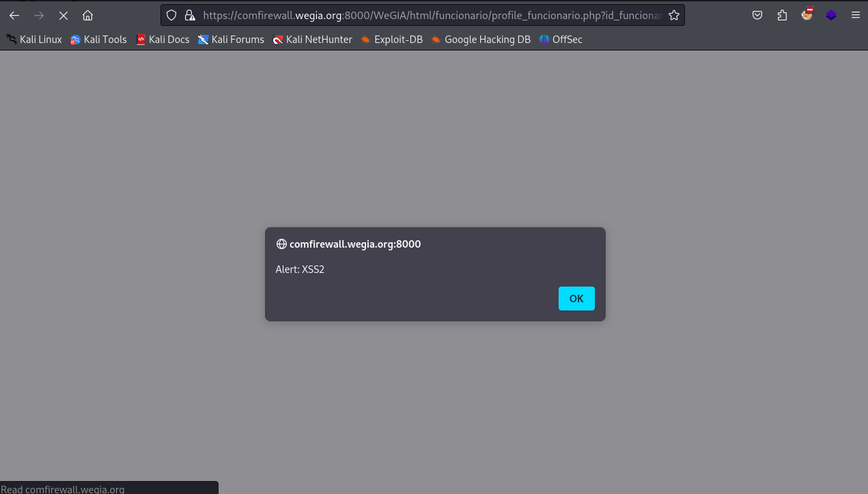The image size is (868, 494).
Task: Open the Pocket save icon
Action: 757,15
